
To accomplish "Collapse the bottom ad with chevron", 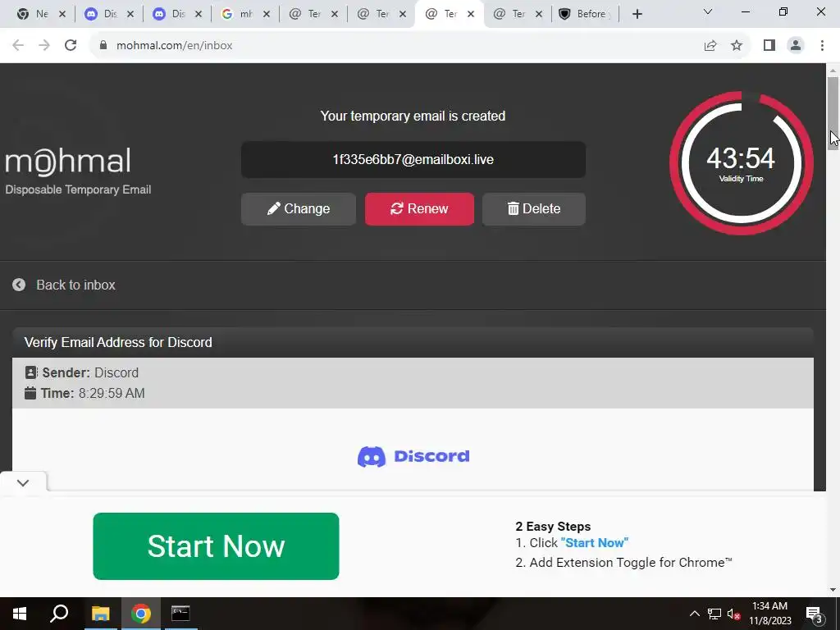I will click(22, 482).
